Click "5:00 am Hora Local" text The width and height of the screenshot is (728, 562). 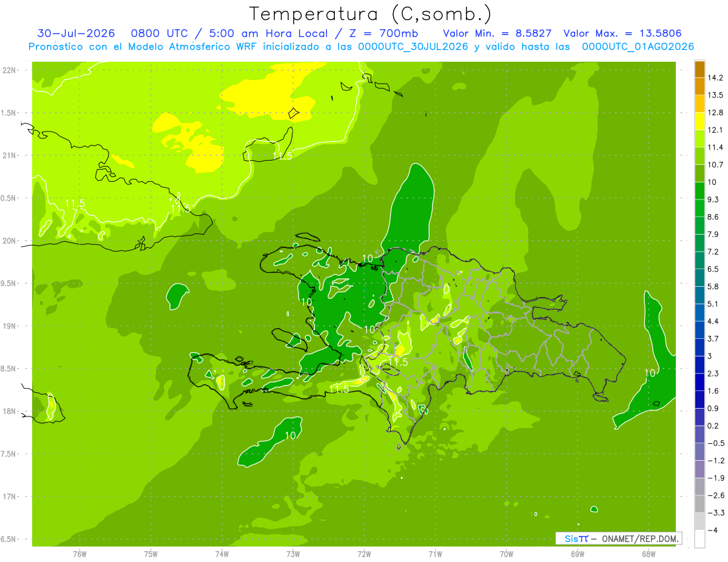[x=268, y=33]
